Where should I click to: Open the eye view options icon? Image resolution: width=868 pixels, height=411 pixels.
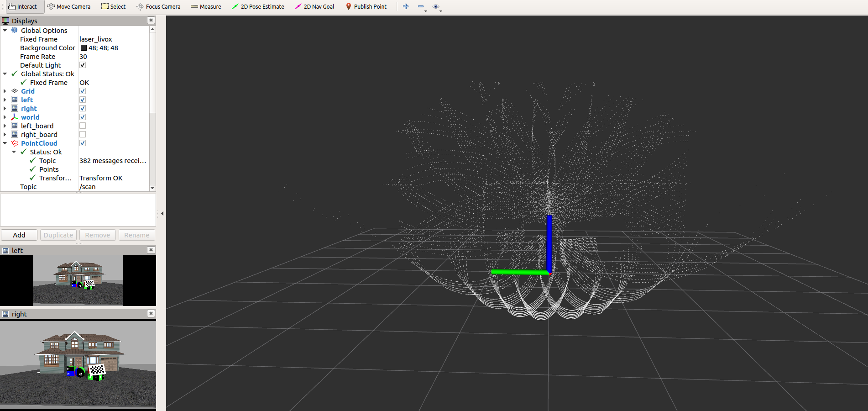pos(436,6)
